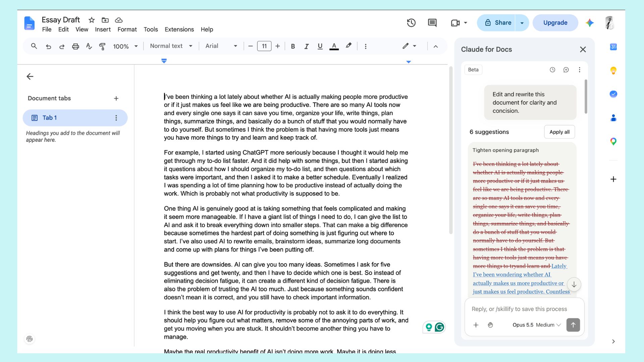Print the document with printer icon
The height and width of the screenshot is (362, 644).
point(75,46)
